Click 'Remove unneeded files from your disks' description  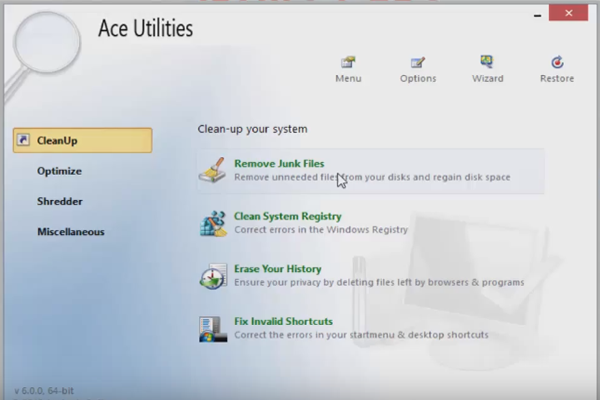[372, 177]
